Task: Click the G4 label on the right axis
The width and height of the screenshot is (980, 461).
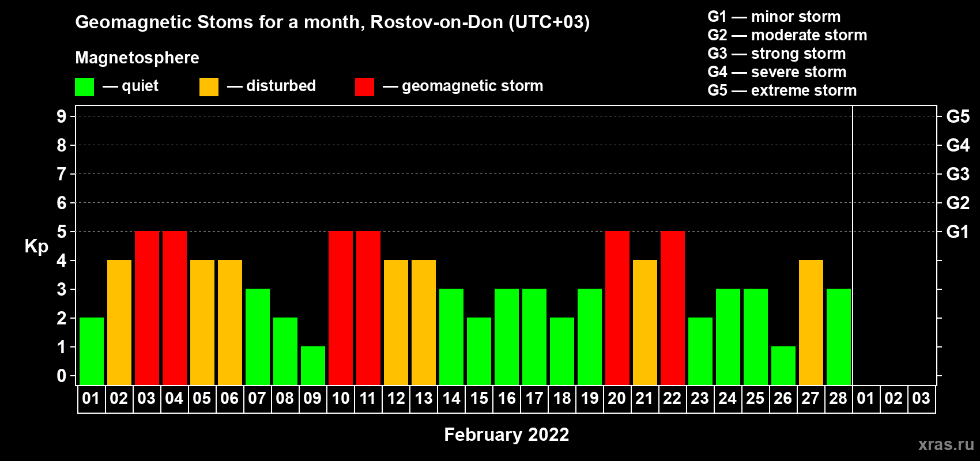Action: [x=958, y=145]
